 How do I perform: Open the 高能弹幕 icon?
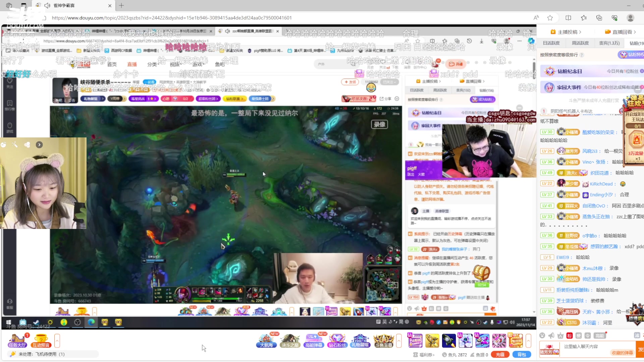[x=314, y=341]
